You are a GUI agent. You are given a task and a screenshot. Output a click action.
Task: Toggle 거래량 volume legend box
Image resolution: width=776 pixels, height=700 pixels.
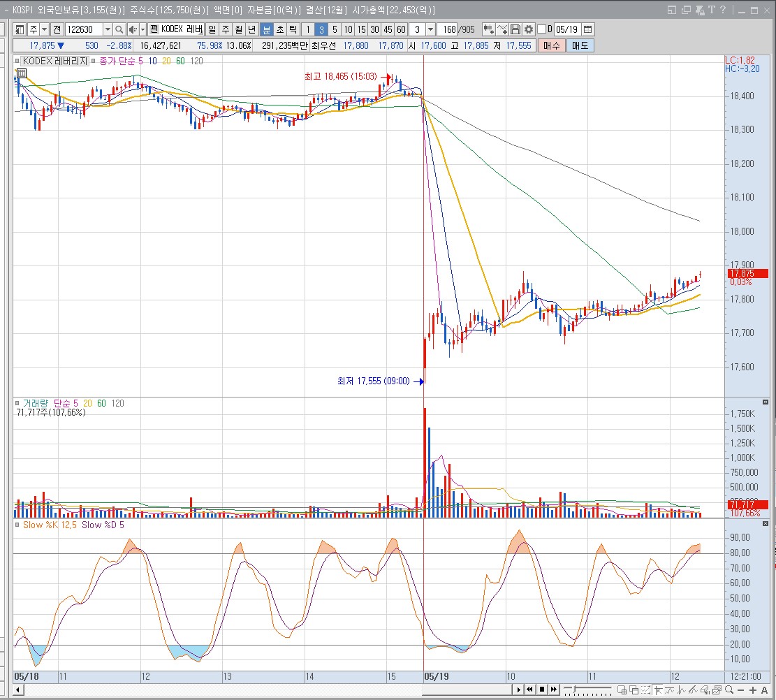click(17, 404)
